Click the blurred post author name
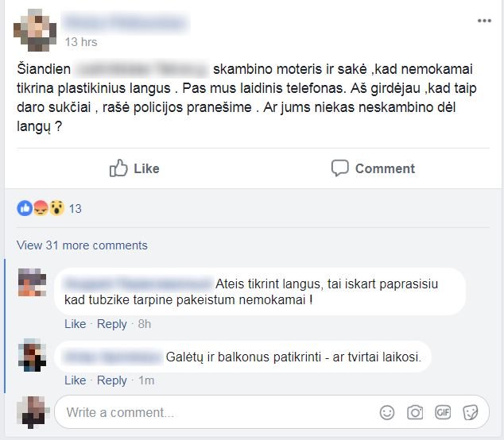Viewport: 504px width, 440px height. tap(126, 22)
